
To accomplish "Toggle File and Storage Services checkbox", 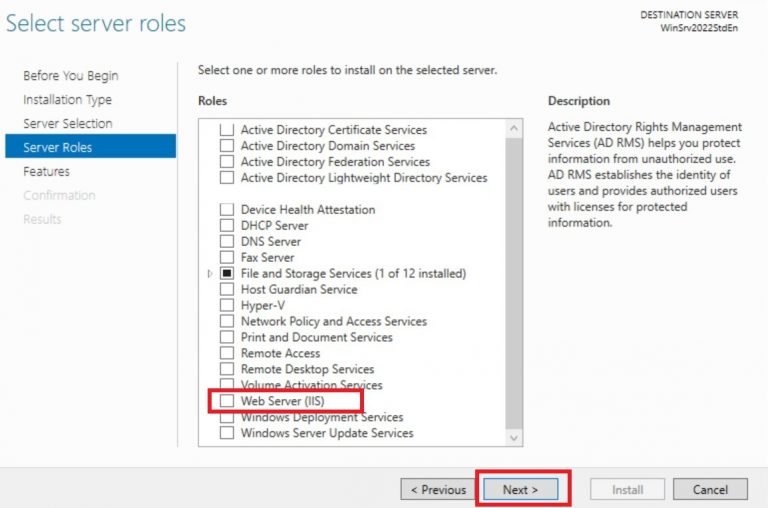I will tap(227, 274).
